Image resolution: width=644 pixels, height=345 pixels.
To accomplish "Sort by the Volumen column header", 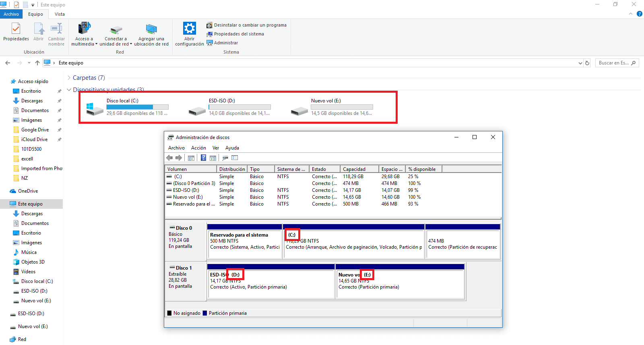I will coord(191,169).
